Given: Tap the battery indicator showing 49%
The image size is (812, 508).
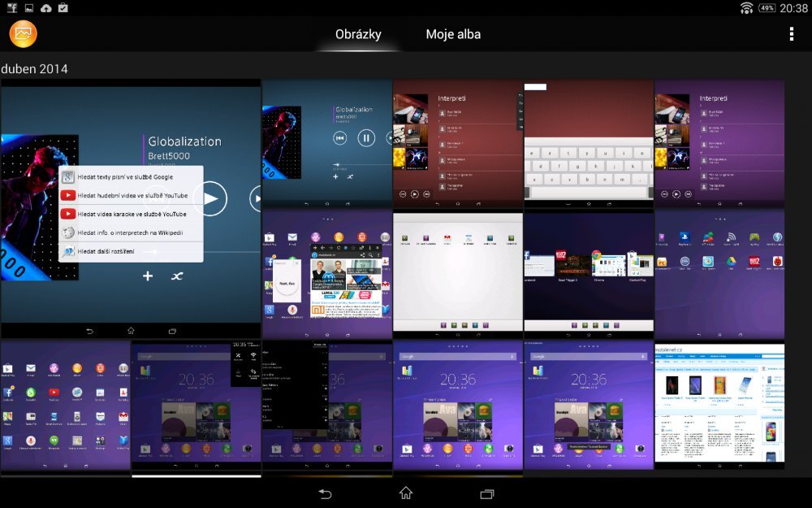Looking at the screenshot, I should (769, 7).
